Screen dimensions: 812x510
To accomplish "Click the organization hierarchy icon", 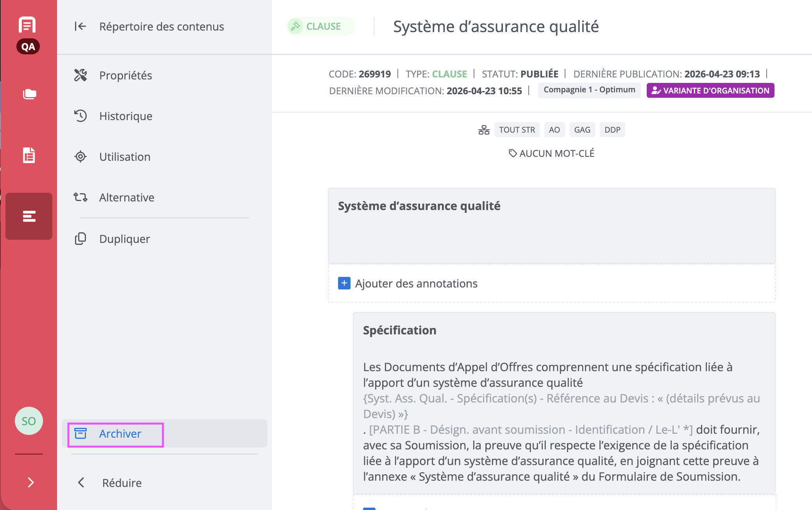I will click(x=484, y=130).
